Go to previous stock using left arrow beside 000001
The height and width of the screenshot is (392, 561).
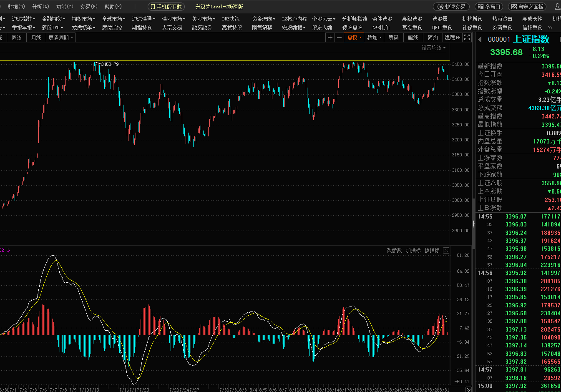click(480, 39)
